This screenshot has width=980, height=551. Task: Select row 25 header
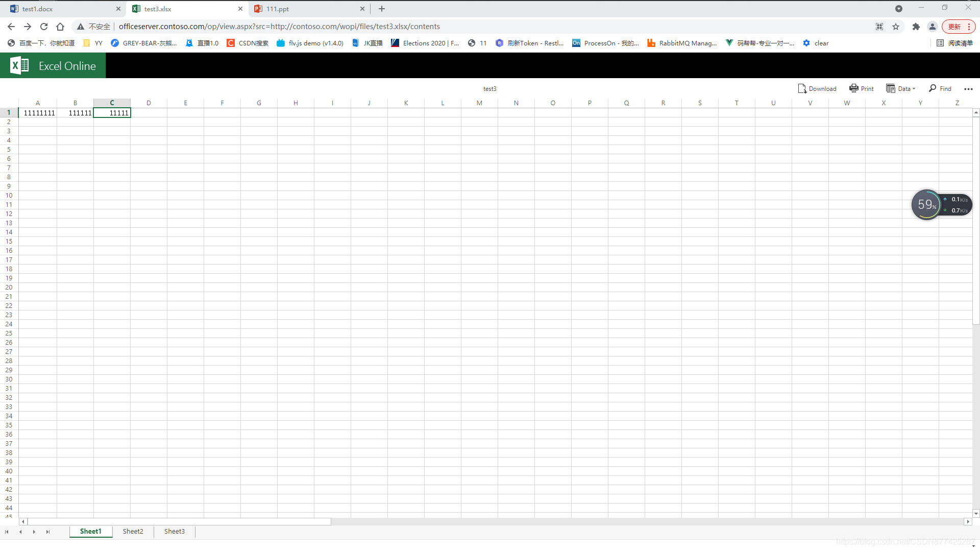tap(9, 333)
